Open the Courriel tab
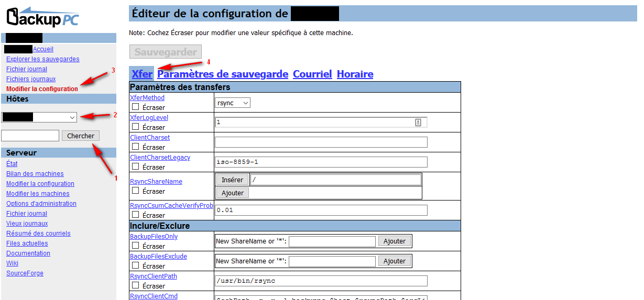This screenshot has width=644, height=300. point(312,74)
